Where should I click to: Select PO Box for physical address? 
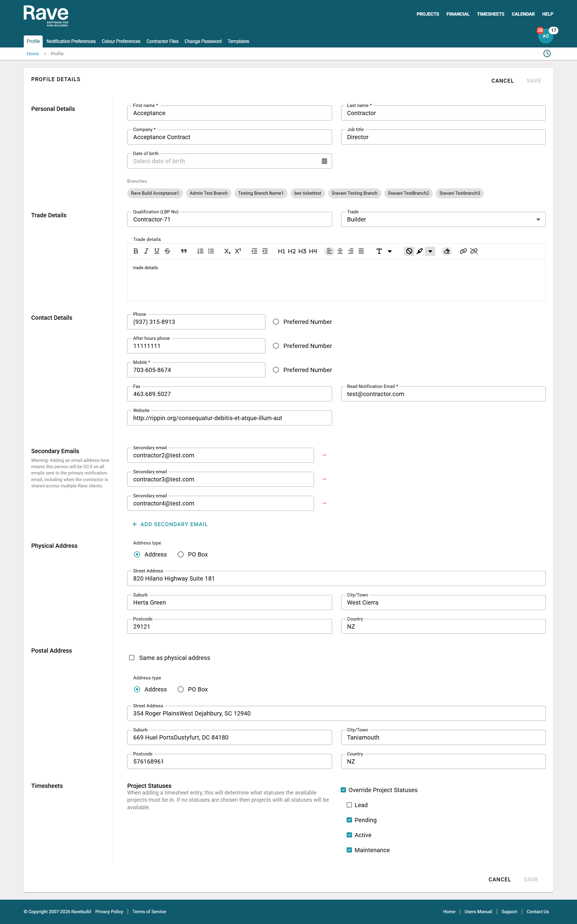point(181,555)
